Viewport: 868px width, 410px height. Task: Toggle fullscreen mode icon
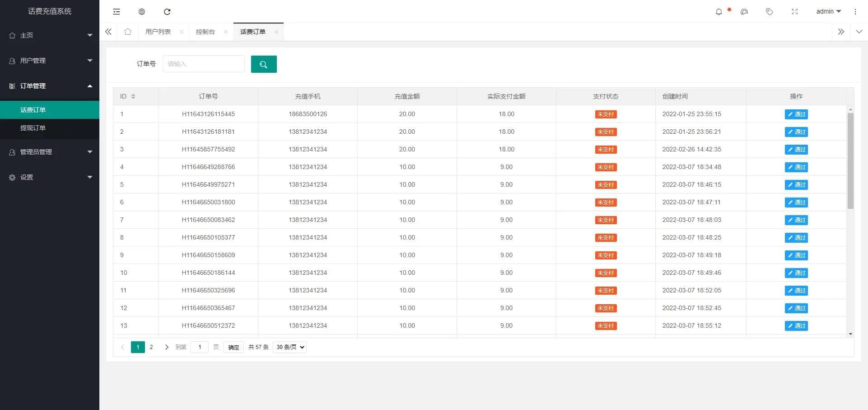[795, 12]
